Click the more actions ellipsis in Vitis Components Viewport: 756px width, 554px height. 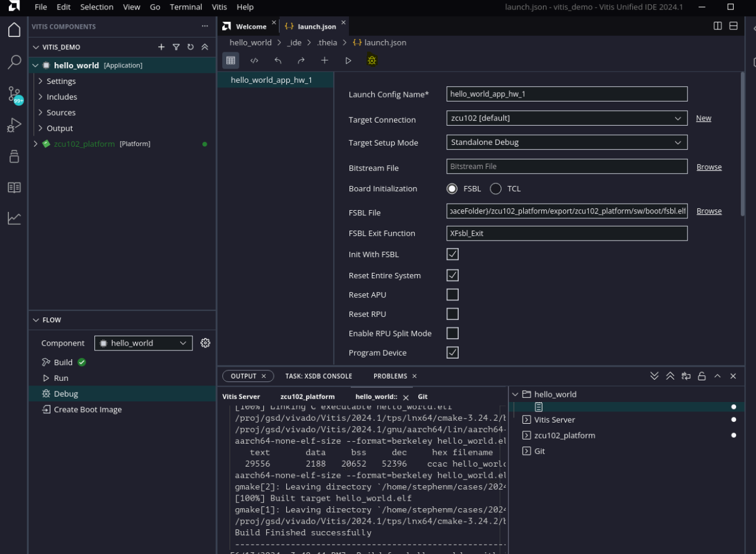pos(205,26)
